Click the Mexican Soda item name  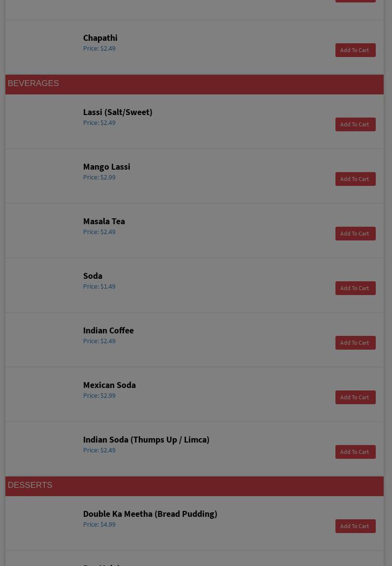tap(109, 385)
